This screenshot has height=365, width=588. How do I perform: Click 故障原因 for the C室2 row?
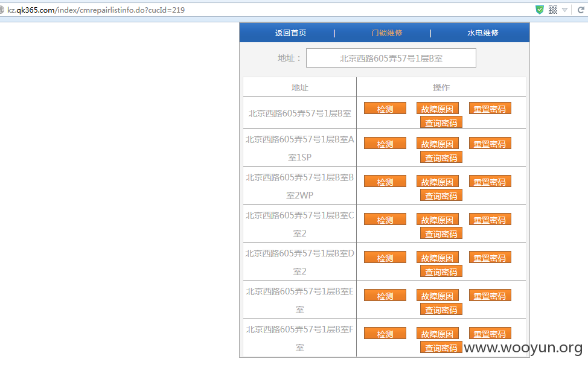click(x=438, y=219)
